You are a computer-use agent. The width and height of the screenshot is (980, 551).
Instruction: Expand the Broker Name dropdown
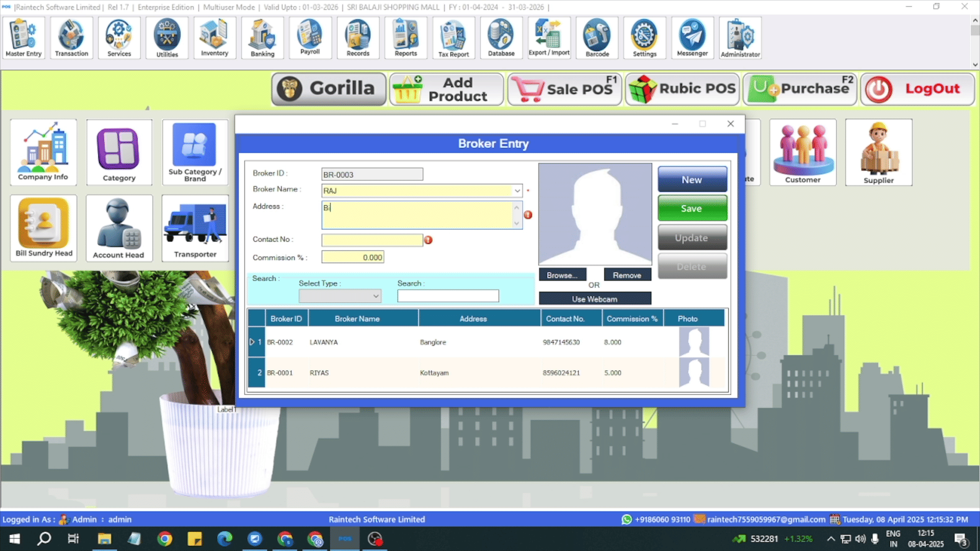click(x=517, y=191)
